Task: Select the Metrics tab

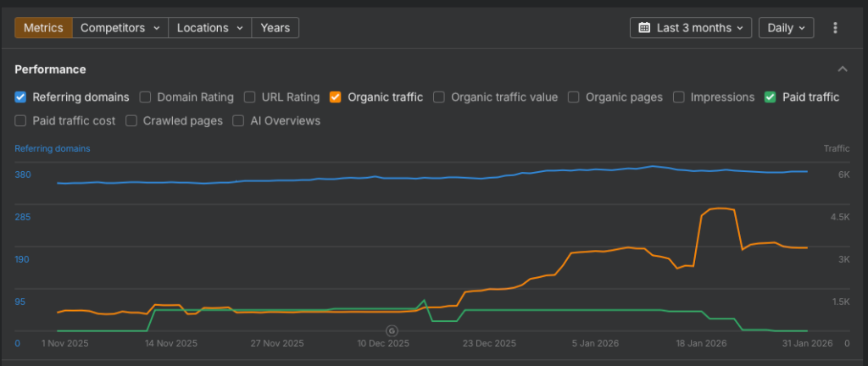Action: pos(43,28)
